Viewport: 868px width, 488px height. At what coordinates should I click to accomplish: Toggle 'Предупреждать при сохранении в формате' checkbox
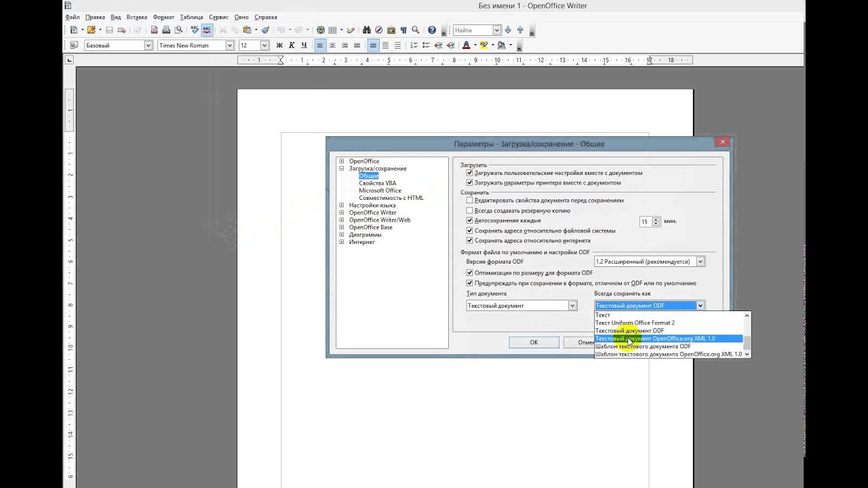coord(469,283)
